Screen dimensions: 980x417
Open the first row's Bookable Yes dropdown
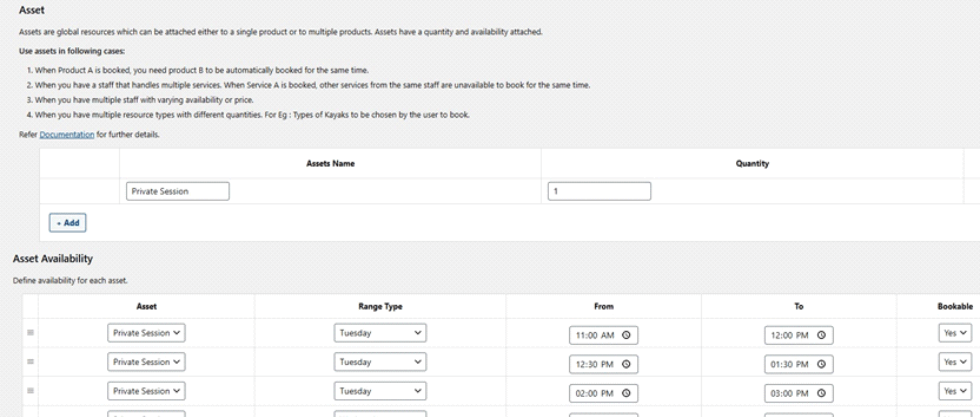[953, 334]
